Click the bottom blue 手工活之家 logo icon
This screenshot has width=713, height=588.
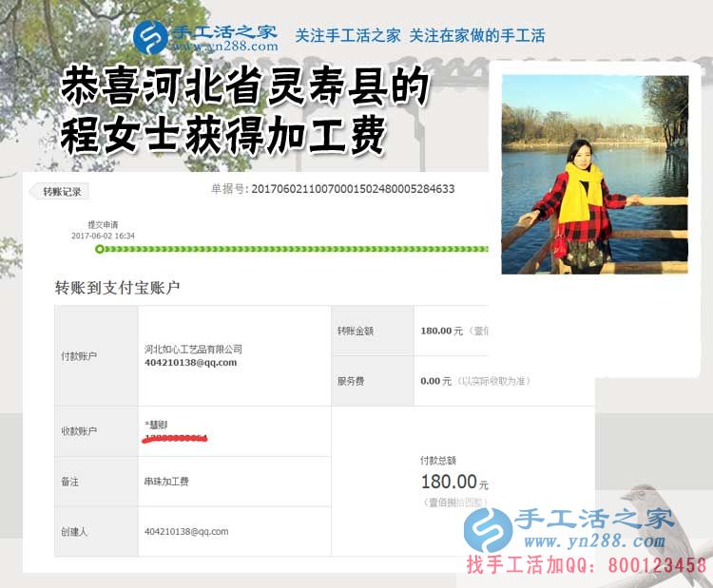coord(489,530)
